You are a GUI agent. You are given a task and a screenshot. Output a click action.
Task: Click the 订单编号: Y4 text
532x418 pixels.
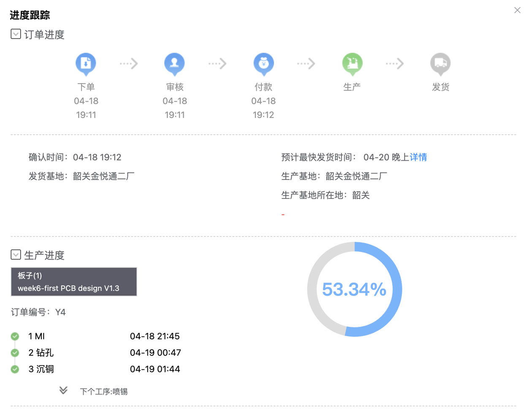(38, 312)
